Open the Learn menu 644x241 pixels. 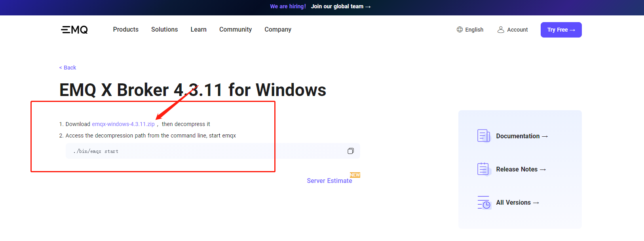pyautogui.click(x=199, y=30)
